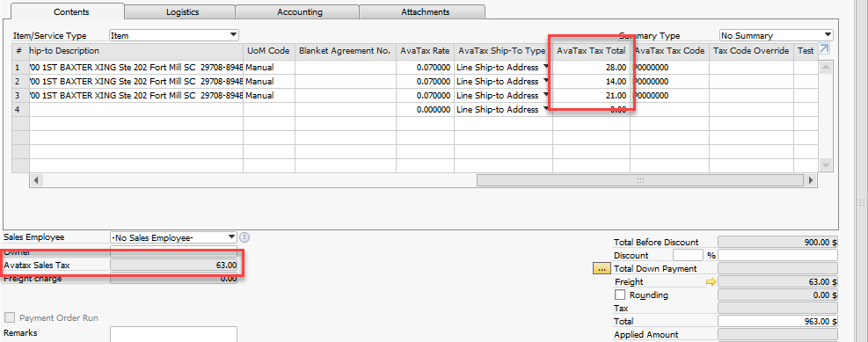Image resolution: width=868 pixels, height=342 pixels.
Task: Open the Sales Employee dropdown
Action: click(232, 237)
